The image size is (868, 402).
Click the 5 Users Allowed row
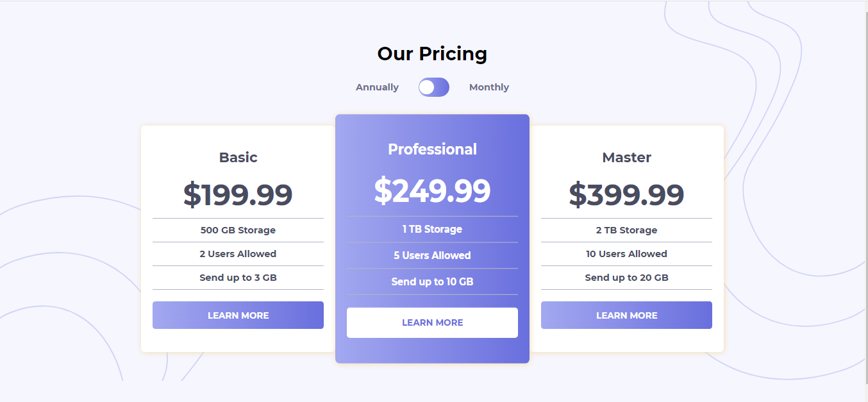coord(432,255)
